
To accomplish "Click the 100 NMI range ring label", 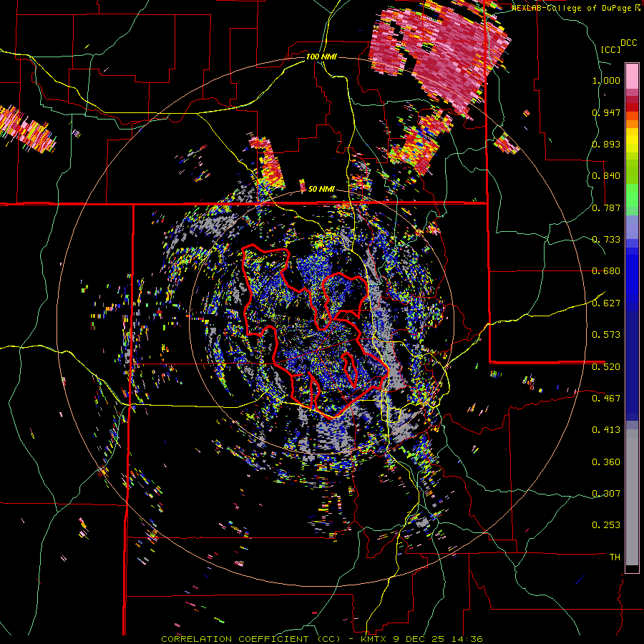I will pyautogui.click(x=321, y=57).
